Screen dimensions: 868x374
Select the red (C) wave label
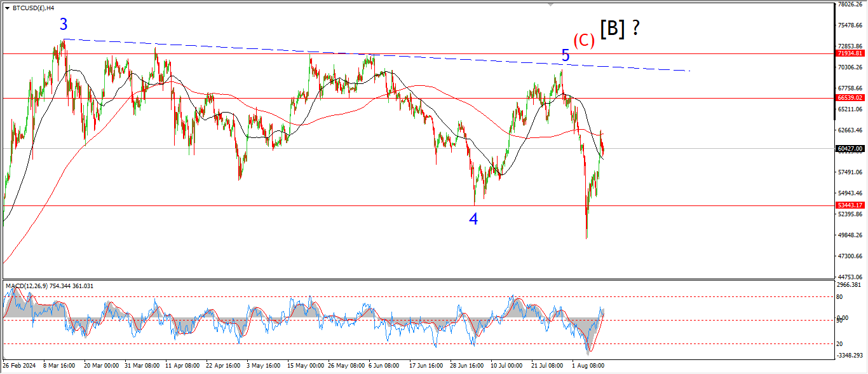(x=583, y=41)
